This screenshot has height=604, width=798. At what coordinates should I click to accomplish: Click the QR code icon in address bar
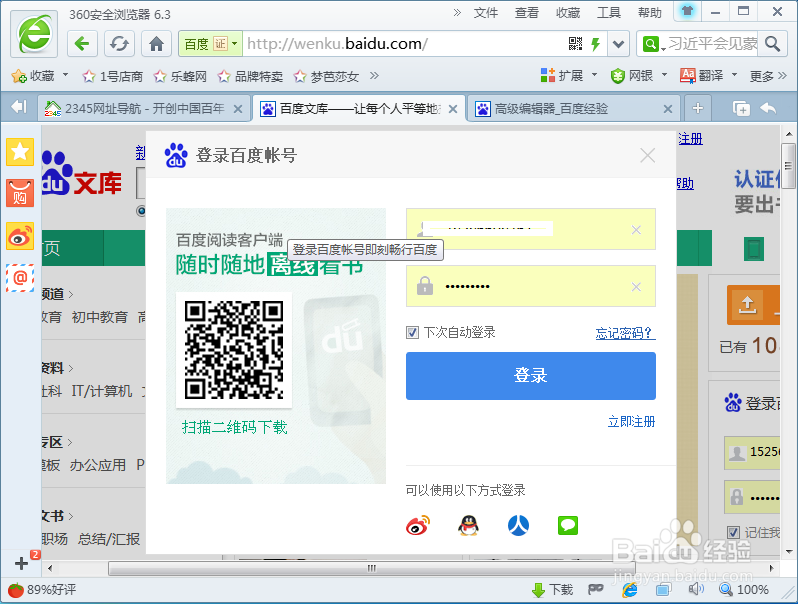[575, 44]
